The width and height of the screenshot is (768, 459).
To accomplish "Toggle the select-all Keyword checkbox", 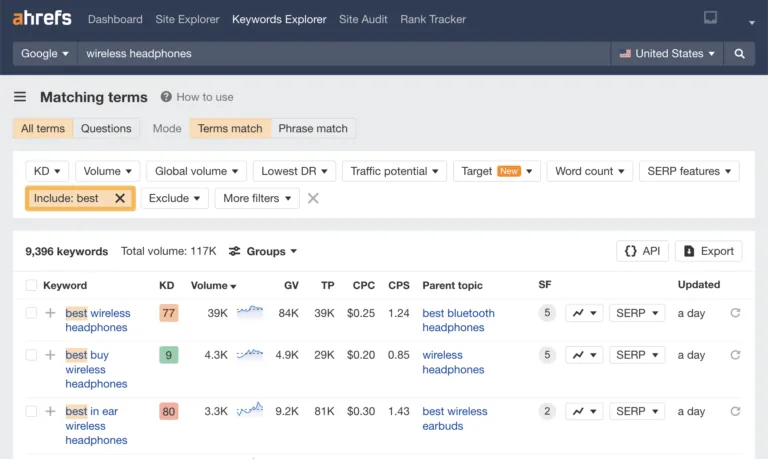I will pos(31,285).
